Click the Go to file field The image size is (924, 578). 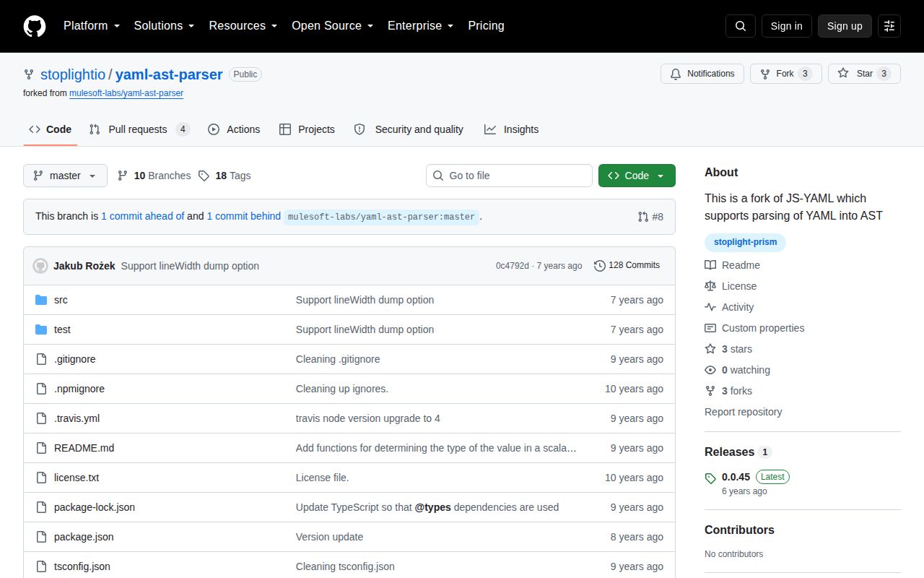click(509, 176)
